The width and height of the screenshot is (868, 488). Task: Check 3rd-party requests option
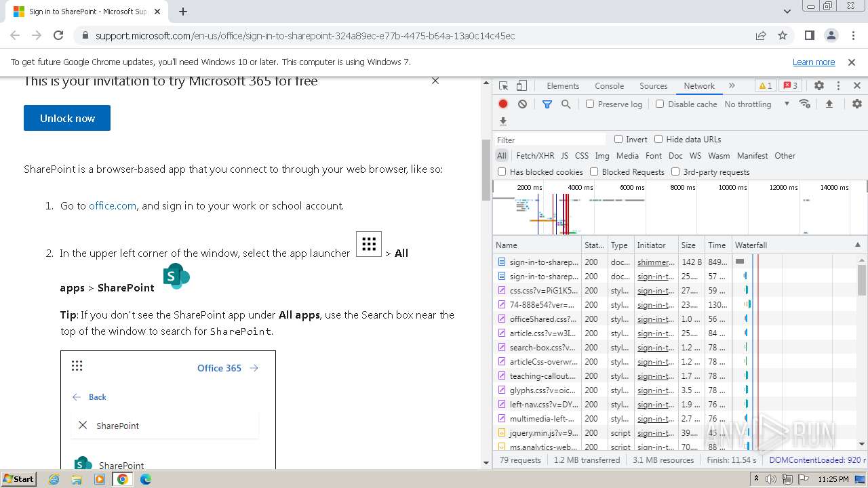tap(675, 171)
